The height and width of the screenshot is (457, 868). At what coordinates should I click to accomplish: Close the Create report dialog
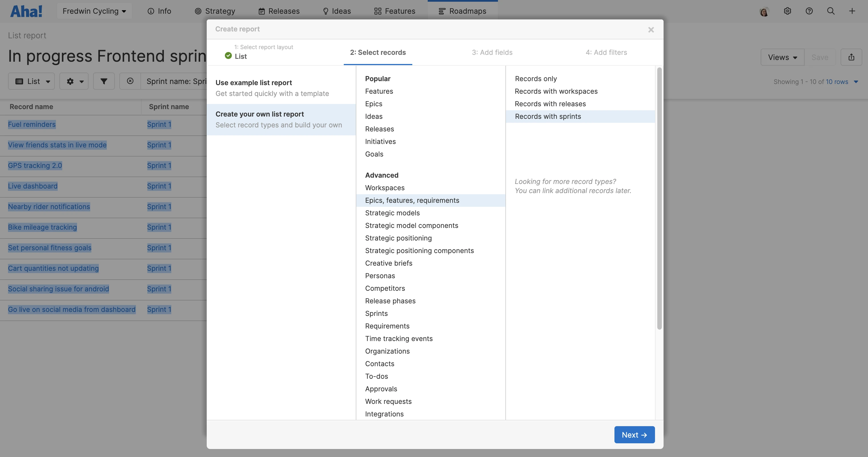point(651,30)
